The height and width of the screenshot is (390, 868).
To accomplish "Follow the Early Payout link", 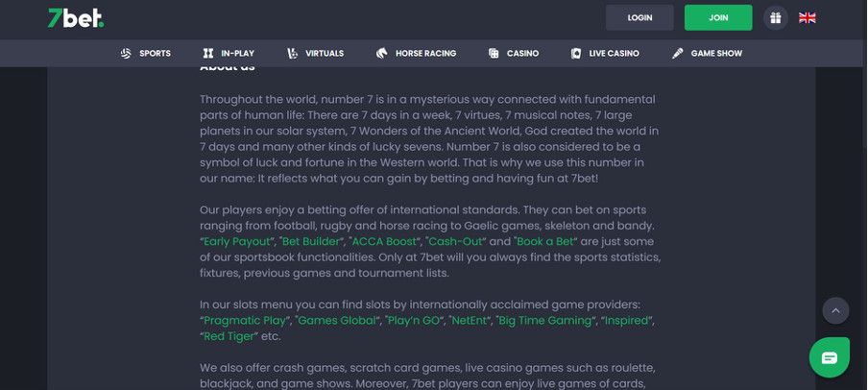I will 238,242.
